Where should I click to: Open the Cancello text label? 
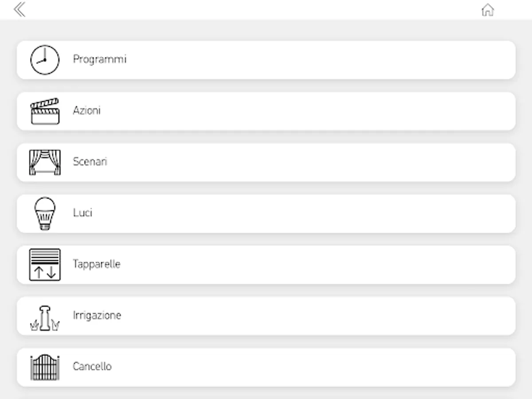[x=92, y=366]
